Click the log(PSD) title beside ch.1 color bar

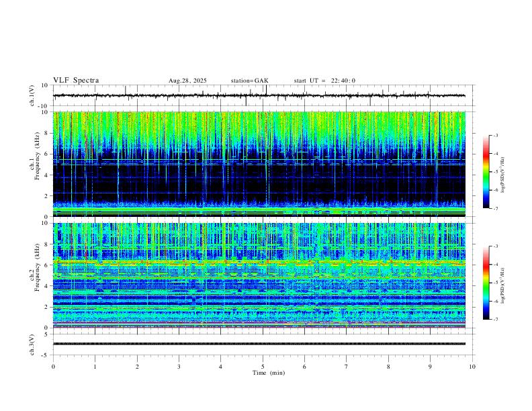coord(503,175)
